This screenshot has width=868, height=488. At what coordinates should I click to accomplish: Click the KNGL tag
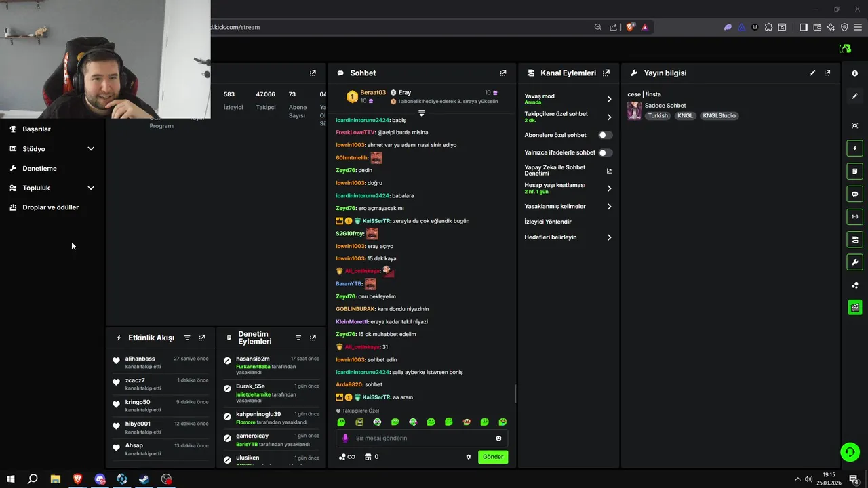685,116
